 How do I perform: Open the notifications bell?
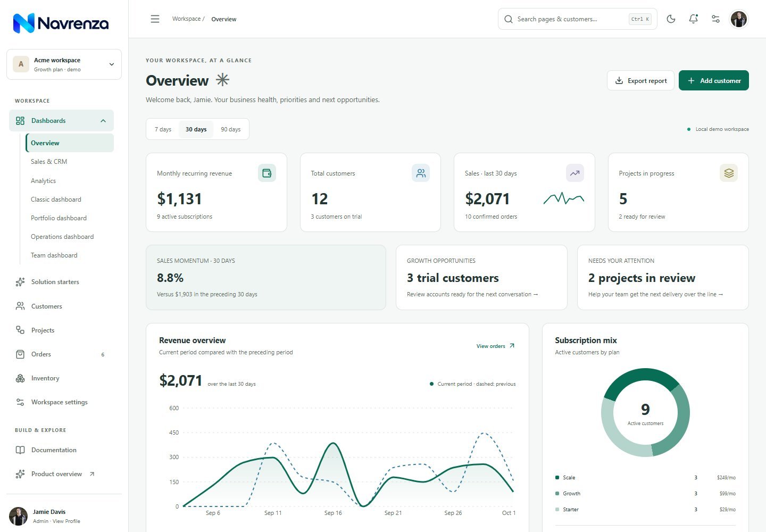(x=693, y=19)
